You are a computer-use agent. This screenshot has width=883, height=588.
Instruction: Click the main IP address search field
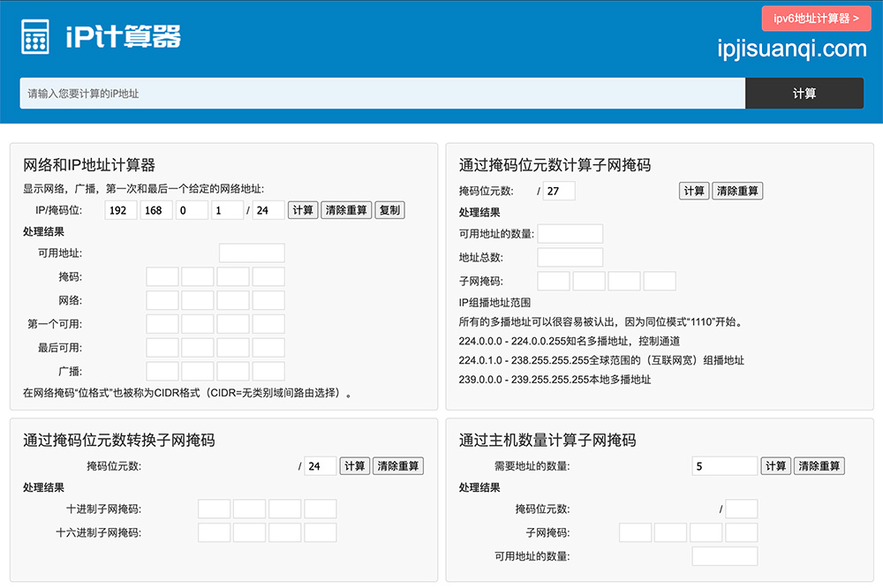(382, 94)
